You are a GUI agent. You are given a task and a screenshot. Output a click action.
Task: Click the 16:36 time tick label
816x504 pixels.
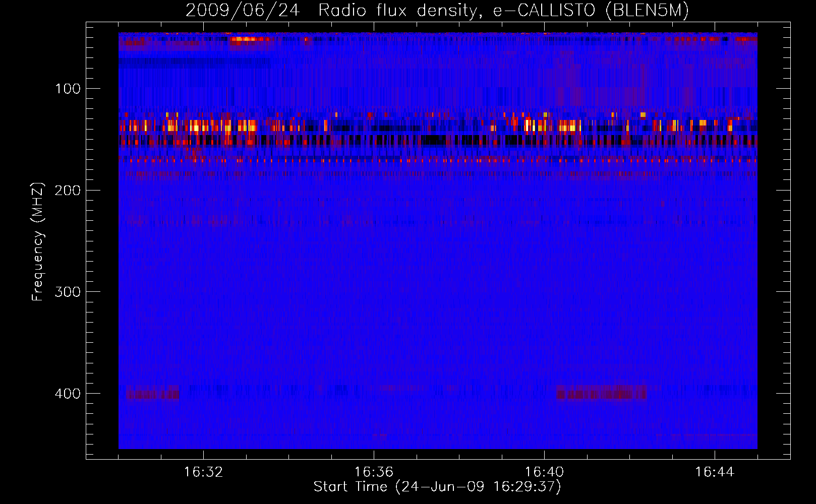(x=374, y=472)
